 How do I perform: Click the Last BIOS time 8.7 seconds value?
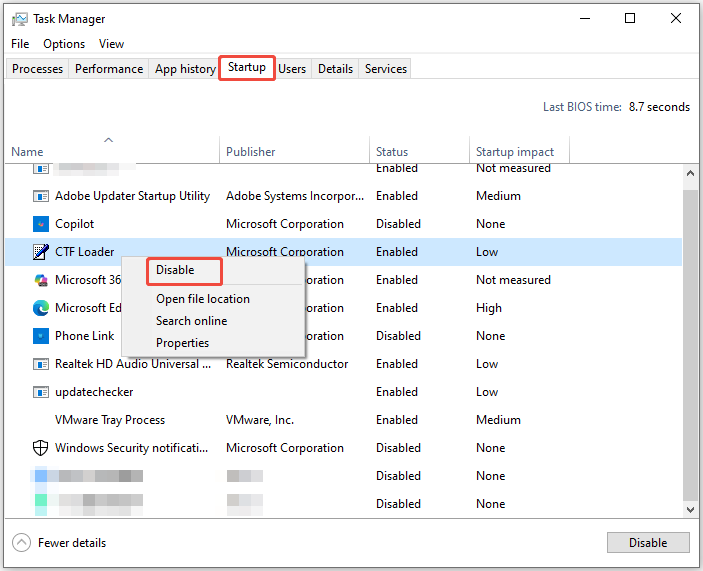coord(659,107)
